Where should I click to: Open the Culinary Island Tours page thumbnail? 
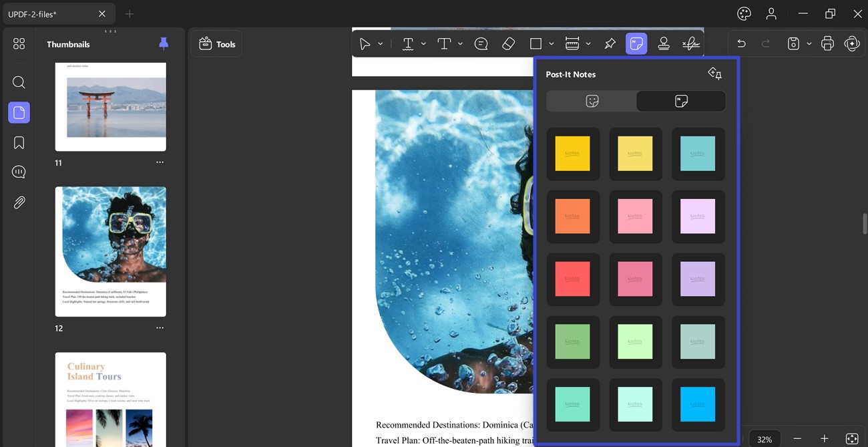coord(111,400)
